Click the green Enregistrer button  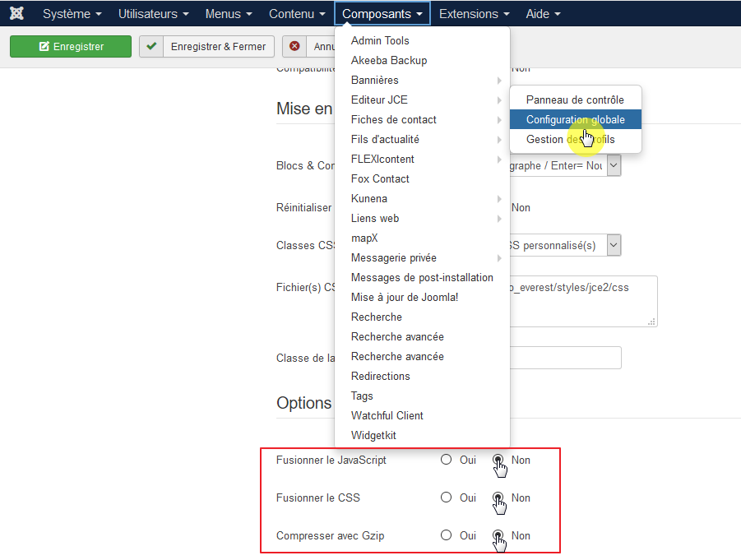point(71,46)
